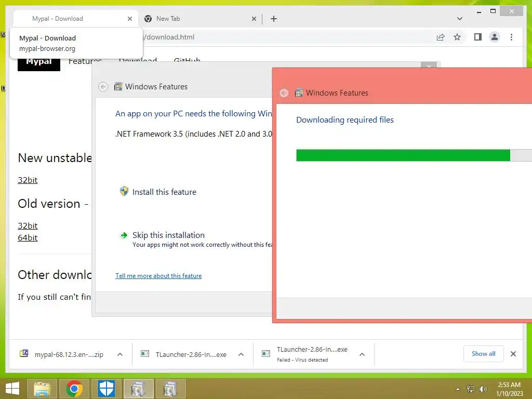Open 32bit link under Old version
Viewport: 532px width, 399px height.
[28, 225]
